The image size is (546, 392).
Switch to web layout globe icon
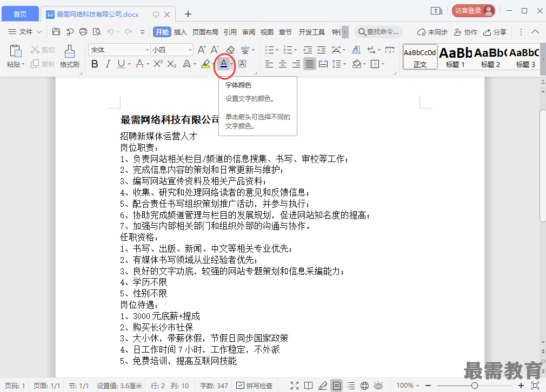click(364, 386)
